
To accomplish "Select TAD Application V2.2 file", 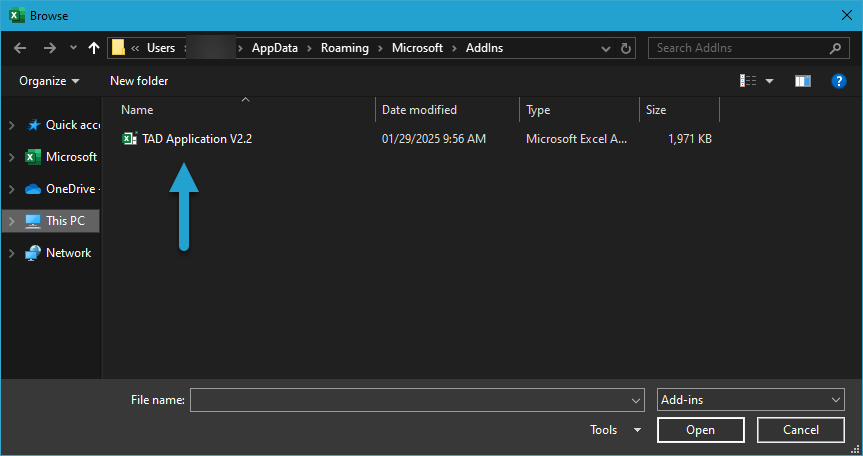I will 197,139.
